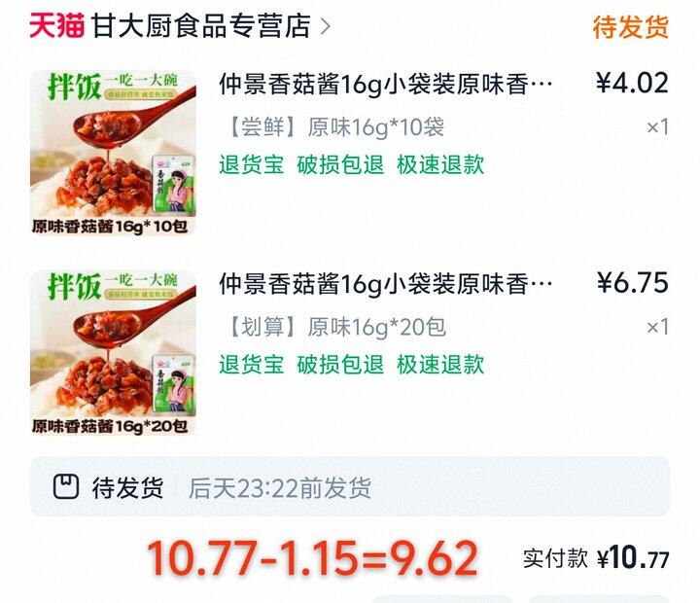Open second 仲景香菇酱 product title
700x603 pixels.
click(x=386, y=283)
